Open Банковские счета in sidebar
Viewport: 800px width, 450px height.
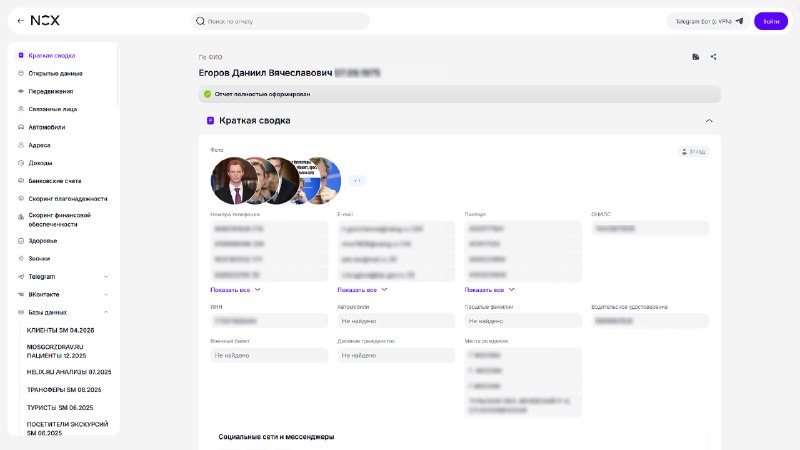coord(55,181)
